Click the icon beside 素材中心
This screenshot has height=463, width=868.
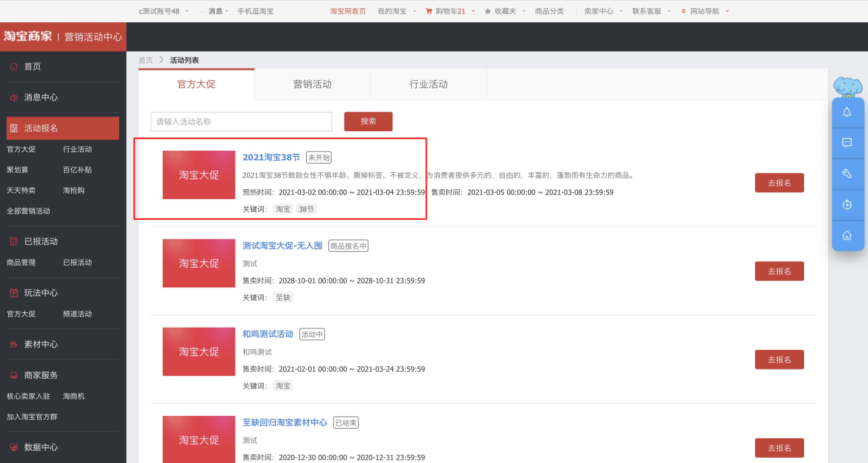coord(13,345)
